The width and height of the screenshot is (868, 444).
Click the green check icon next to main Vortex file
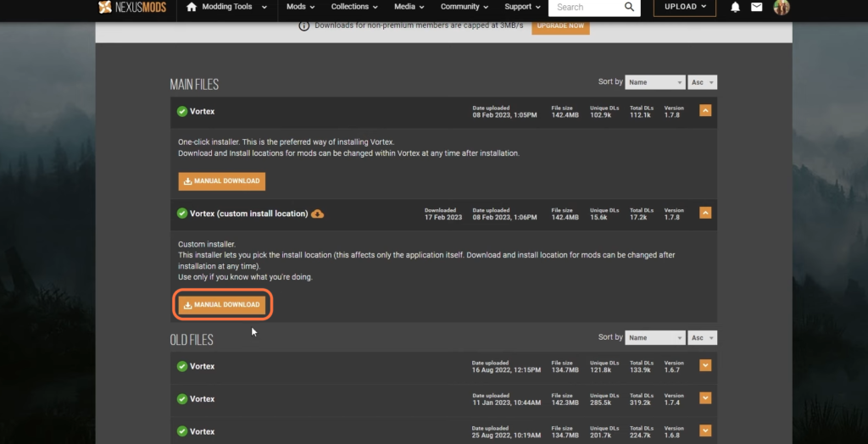tap(182, 111)
